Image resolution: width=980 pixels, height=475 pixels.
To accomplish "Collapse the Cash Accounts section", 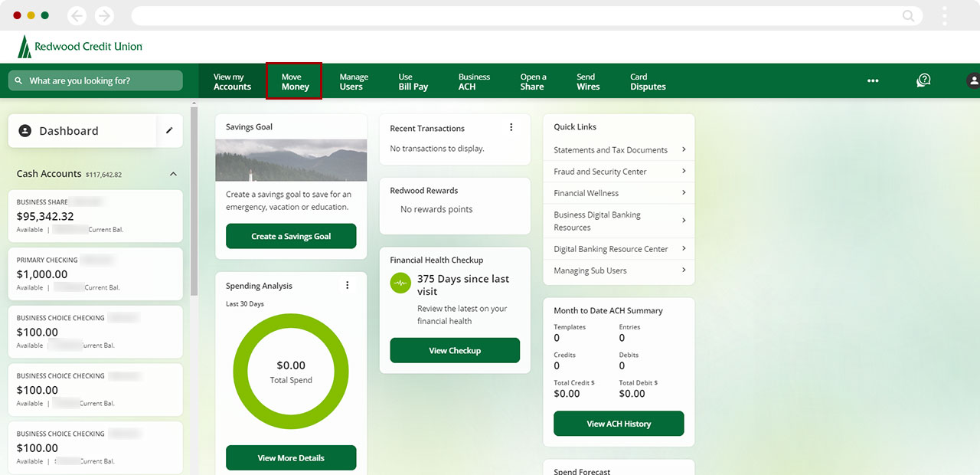I will coord(173,174).
